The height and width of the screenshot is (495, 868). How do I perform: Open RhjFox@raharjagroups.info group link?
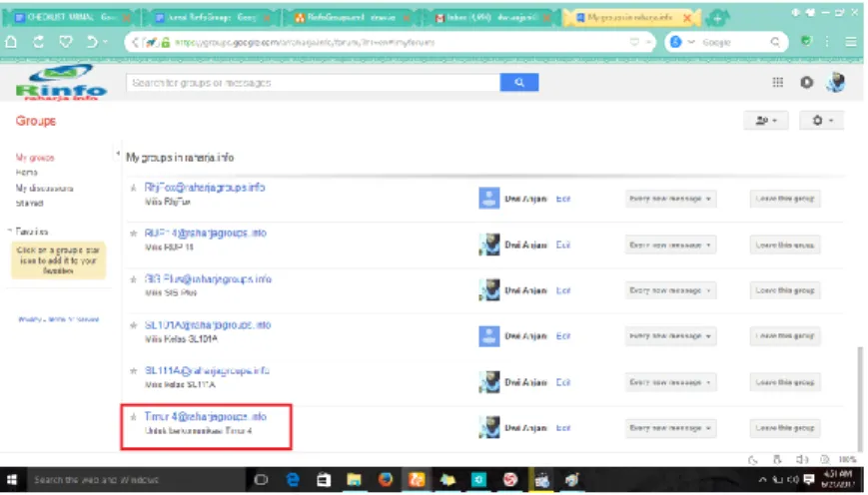205,188
